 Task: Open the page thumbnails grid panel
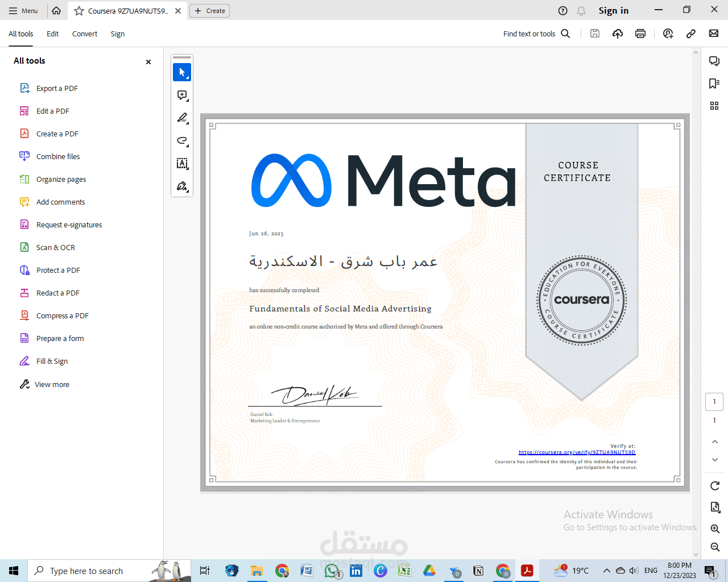click(x=714, y=106)
